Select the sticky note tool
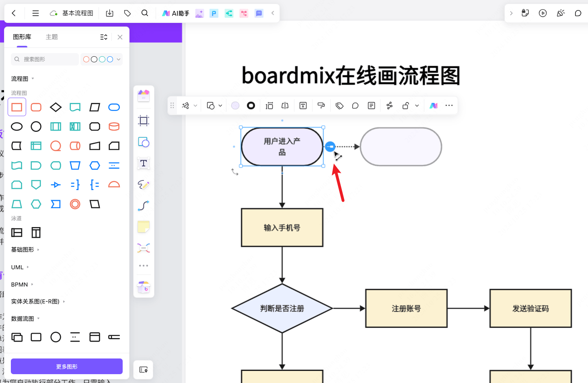 pos(144,227)
